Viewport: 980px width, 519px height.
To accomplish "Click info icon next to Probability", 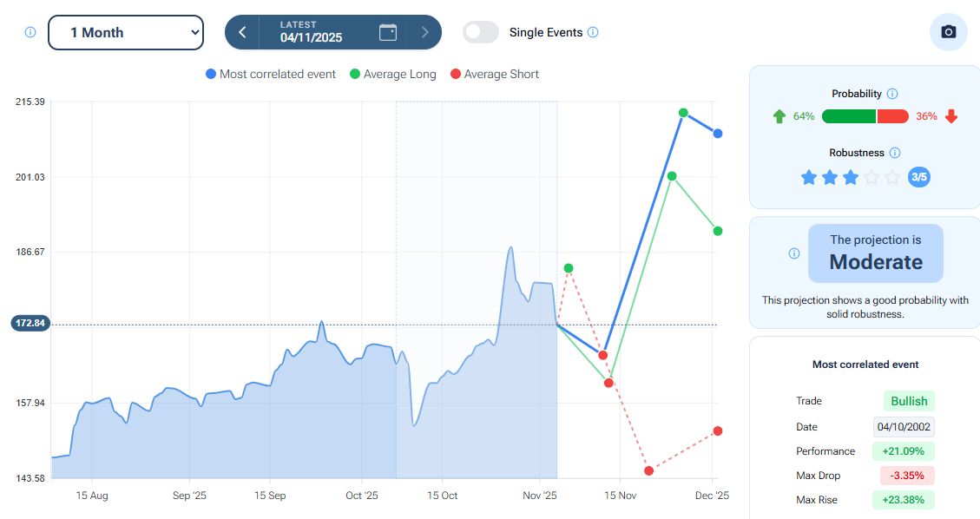I will click(892, 94).
